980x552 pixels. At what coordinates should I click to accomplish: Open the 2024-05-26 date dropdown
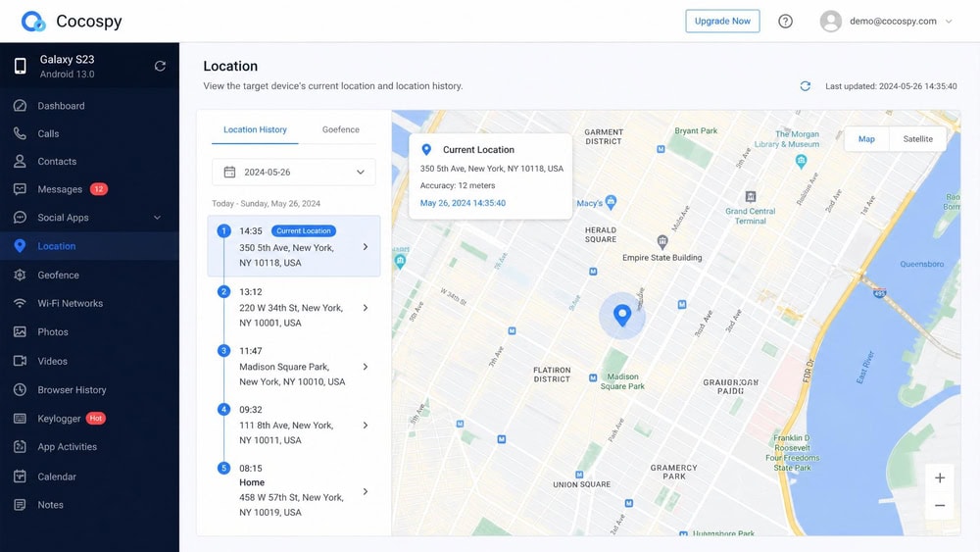pos(294,172)
